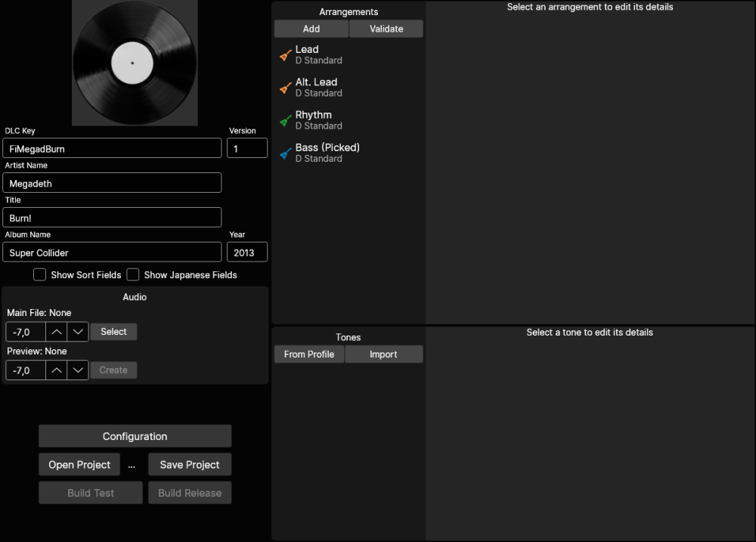Increase the preview volume value

pos(57,370)
